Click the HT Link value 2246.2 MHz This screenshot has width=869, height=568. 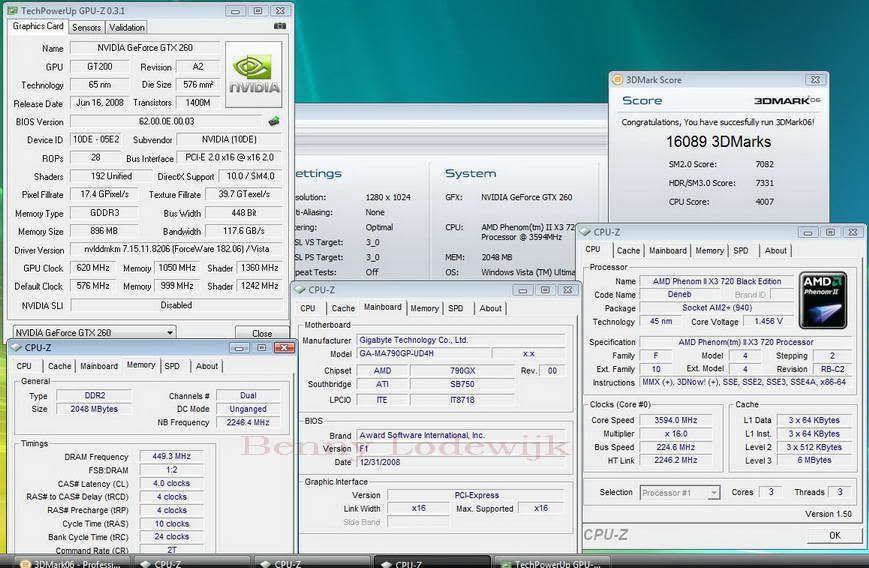676,460
